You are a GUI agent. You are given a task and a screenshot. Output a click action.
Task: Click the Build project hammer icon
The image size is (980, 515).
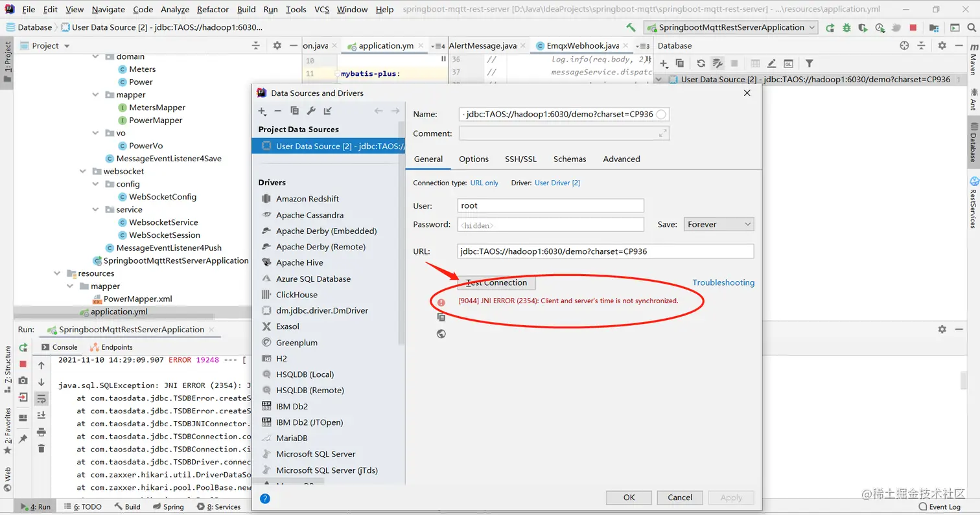pos(631,28)
